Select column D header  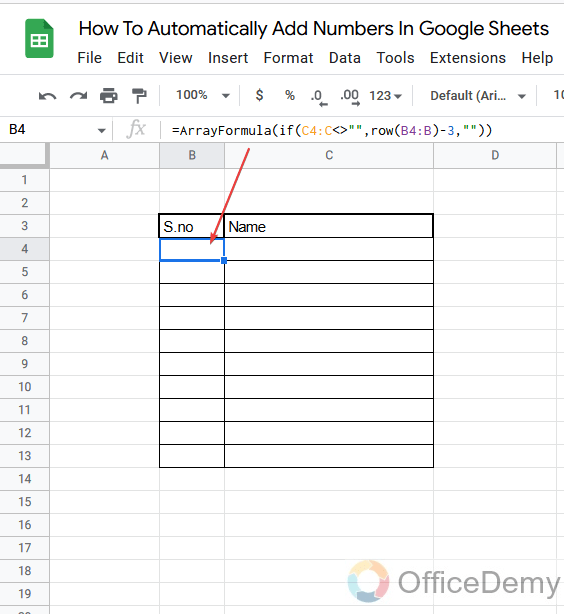[x=495, y=155]
